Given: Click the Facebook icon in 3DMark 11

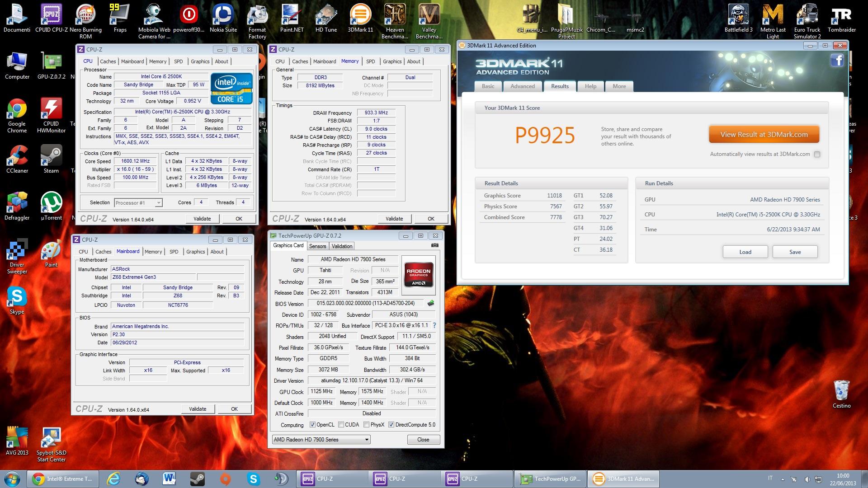Looking at the screenshot, I should [837, 60].
